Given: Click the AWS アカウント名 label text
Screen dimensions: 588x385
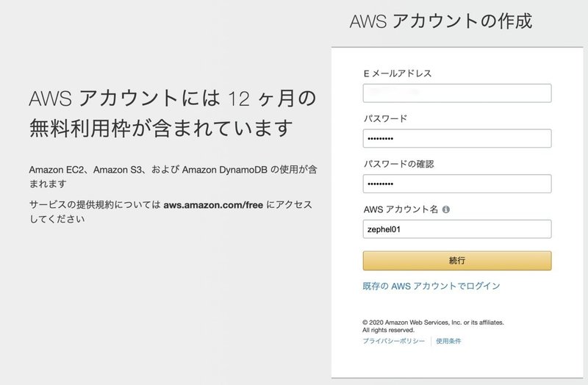Looking at the screenshot, I should (x=401, y=209).
